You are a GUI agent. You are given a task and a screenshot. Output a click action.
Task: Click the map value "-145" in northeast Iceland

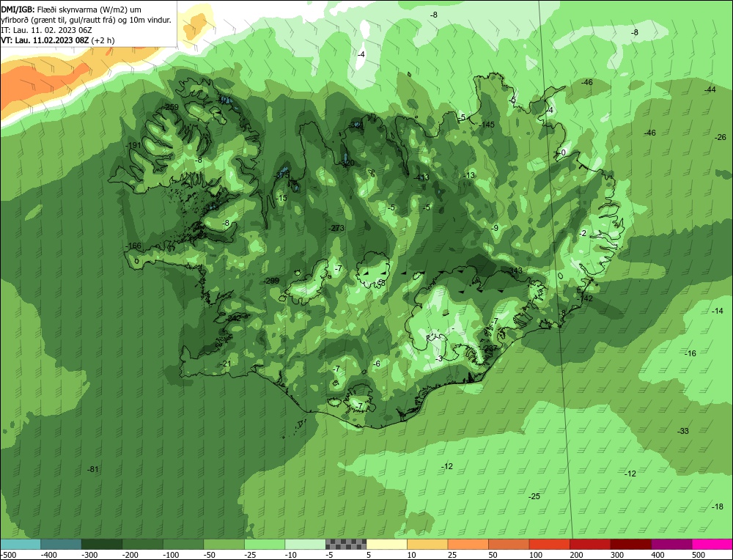click(487, 125)
